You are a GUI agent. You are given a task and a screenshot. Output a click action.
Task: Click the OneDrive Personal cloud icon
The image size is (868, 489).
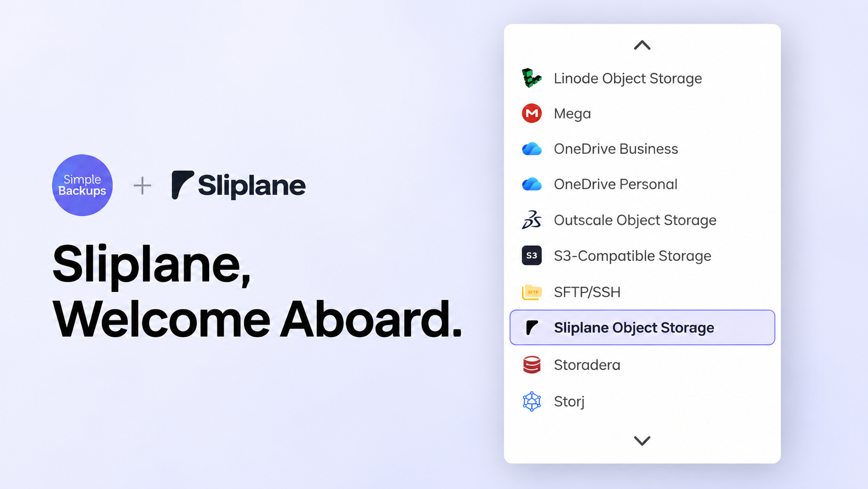pos(532,184)
